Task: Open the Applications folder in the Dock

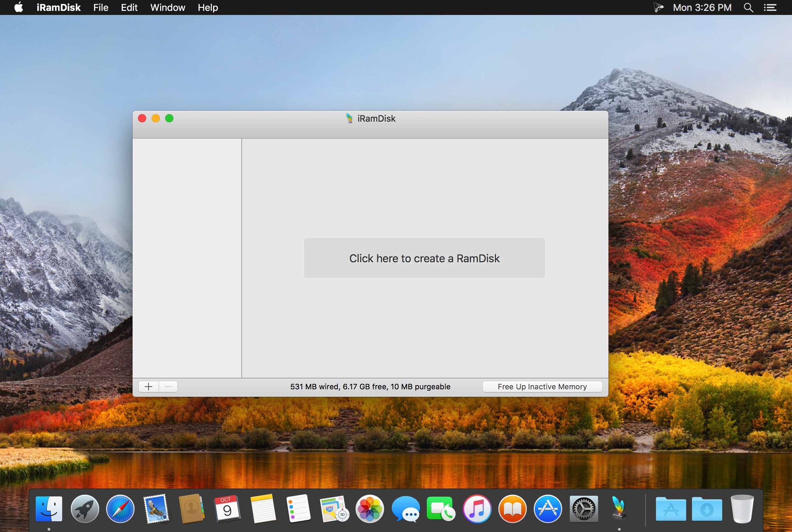Action: coord(671,509)
